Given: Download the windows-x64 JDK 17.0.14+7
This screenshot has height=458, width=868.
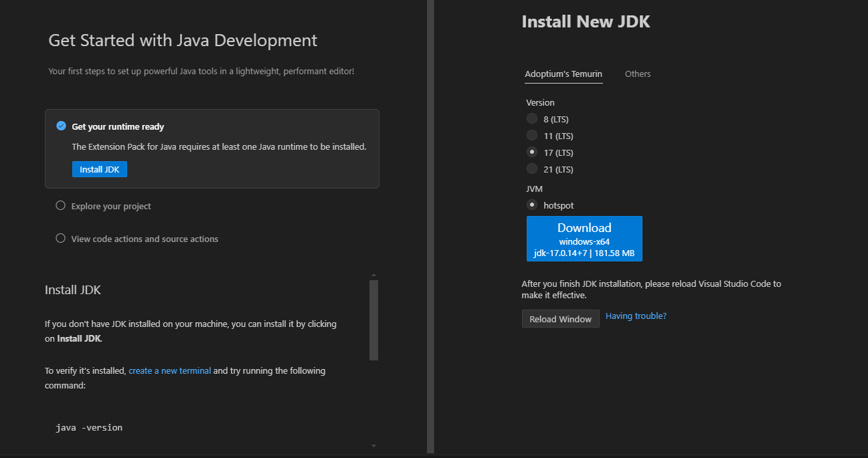Looking at the screenshot, I should 584,239.
